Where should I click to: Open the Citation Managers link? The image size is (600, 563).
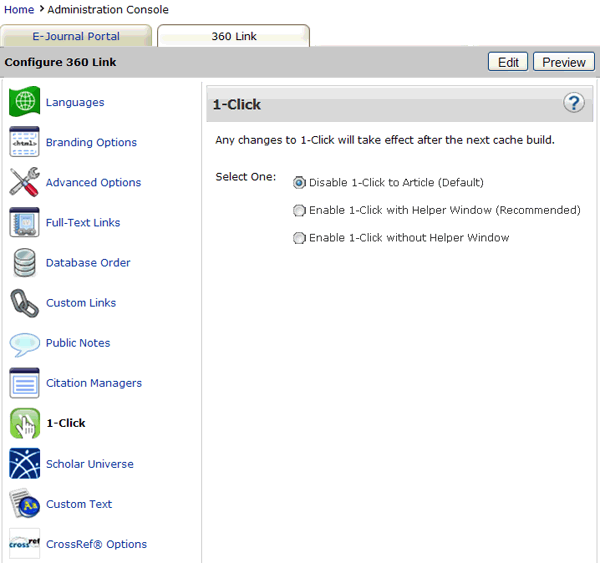[x=94, y=383]
